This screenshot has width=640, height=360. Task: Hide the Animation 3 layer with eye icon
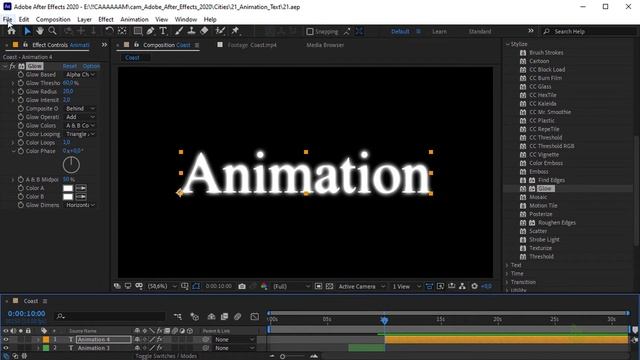6,348
